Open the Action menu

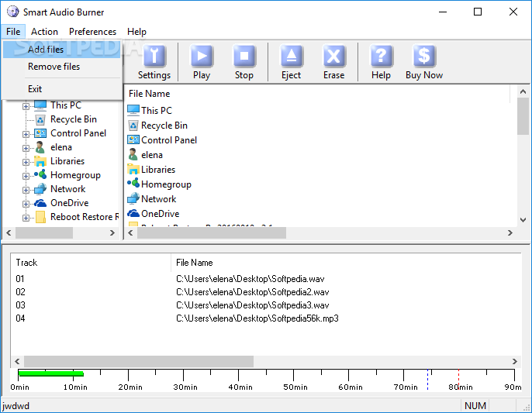point(44,32)
